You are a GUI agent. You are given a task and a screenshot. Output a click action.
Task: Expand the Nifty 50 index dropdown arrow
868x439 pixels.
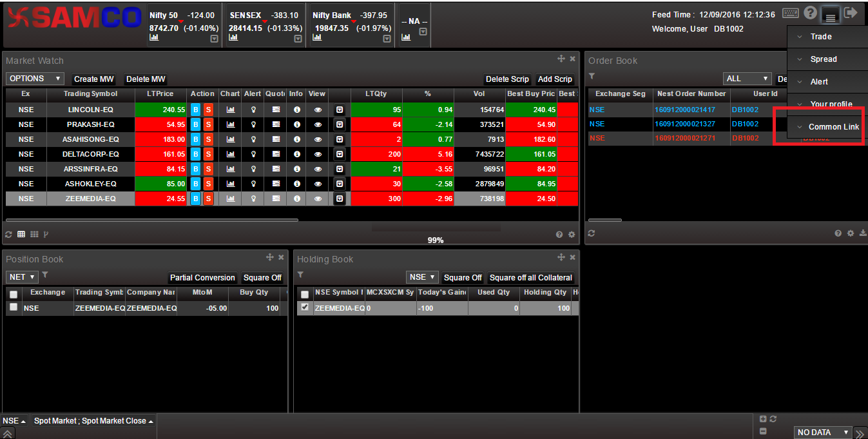(214, 39)
